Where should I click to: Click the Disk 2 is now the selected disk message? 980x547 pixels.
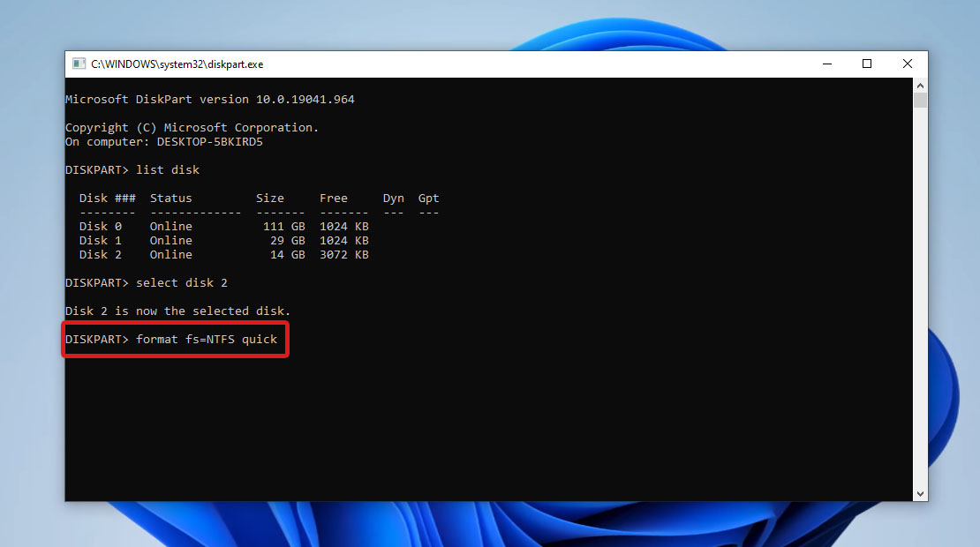pyautogui.click(x=177, y=311)
